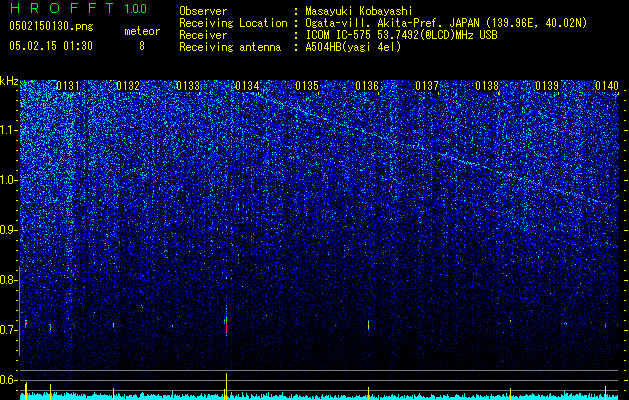This screenshot has width=629, height=400.
Task: Click the 0134 time marker
Action: 248,86
